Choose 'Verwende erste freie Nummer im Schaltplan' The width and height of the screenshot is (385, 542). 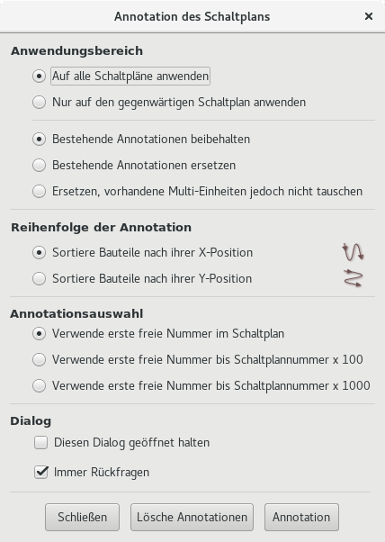(39, 334)
